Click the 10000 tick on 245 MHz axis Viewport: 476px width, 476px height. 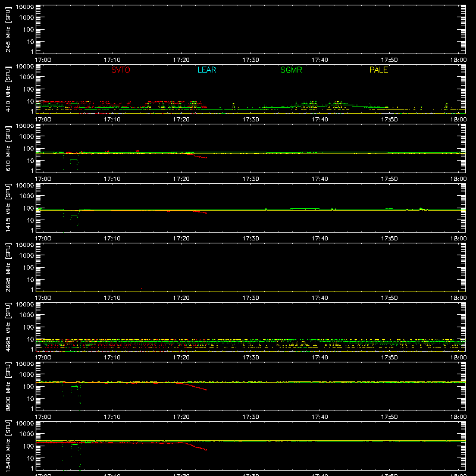pos(25,7)
